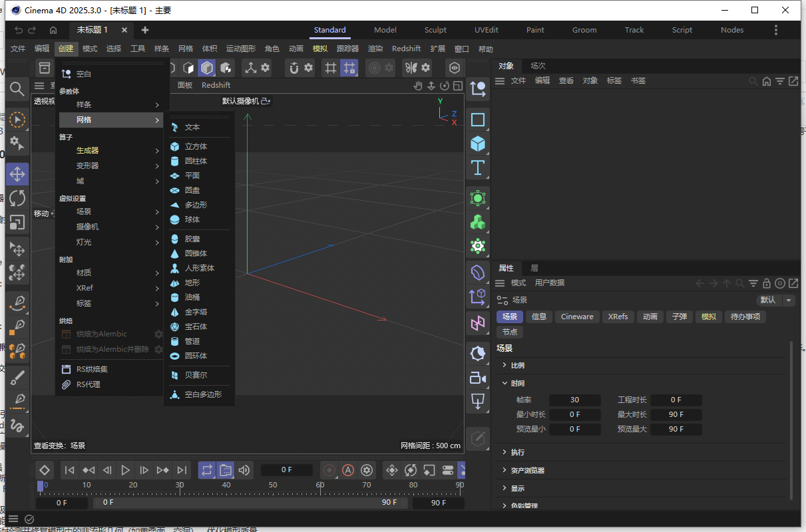Toggle loop playback in the timeline controls

click(206, 470)
